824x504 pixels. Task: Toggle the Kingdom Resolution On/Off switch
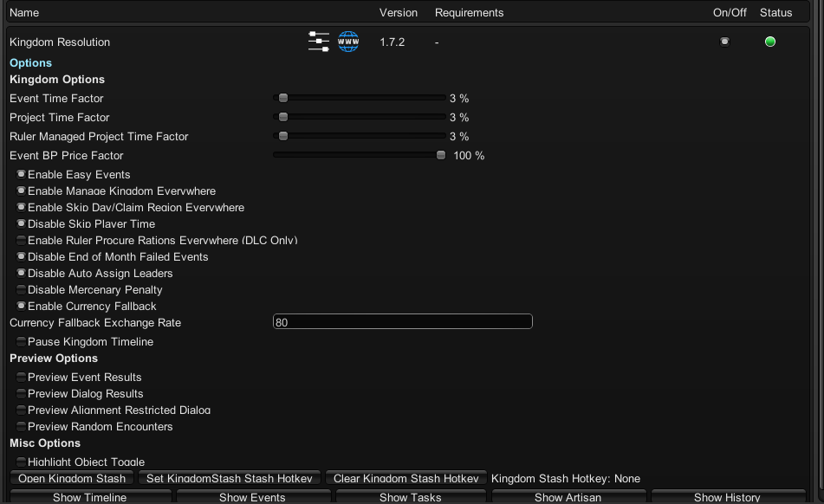724,42
